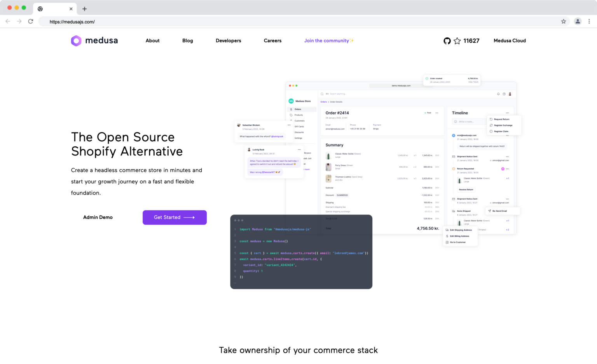Open the Order #2414 kebab menu
The width and height of the screenshot is (597, 364).
click(437, 113)
